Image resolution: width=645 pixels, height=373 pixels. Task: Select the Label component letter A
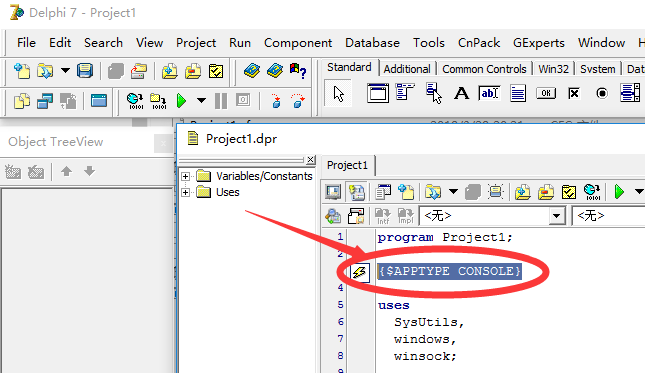(462, 93)
